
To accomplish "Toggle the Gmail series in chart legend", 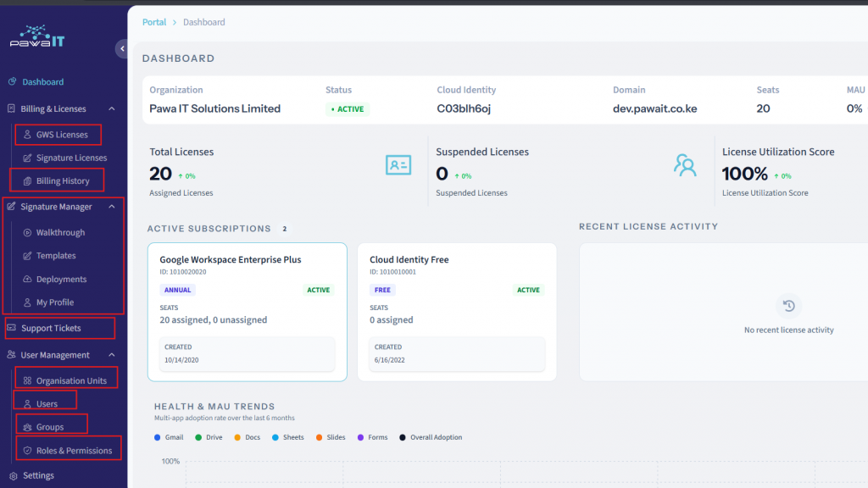I will click(x=169, y=437).
